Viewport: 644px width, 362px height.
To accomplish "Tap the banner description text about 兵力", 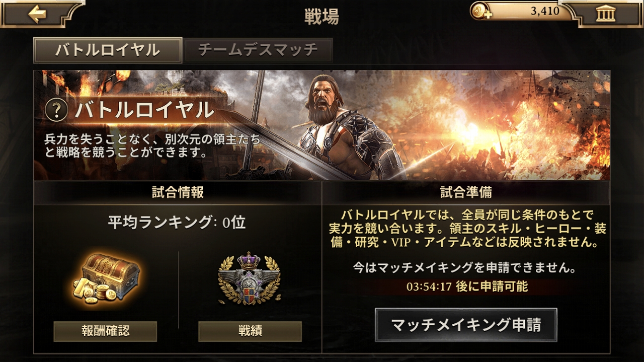I will point(152,146).
